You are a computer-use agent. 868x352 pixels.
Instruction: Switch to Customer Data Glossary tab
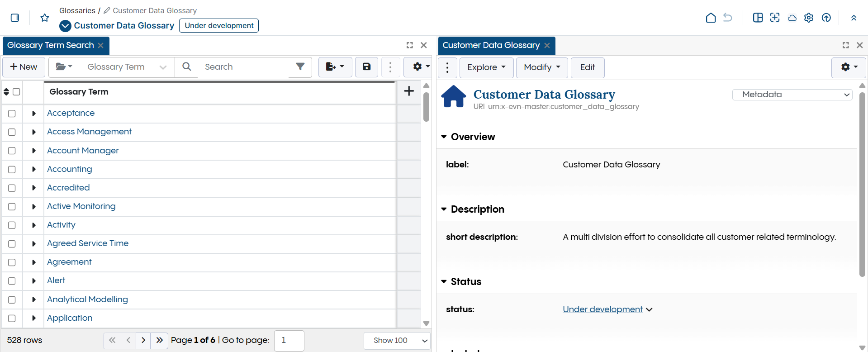(x=491, y=45)
